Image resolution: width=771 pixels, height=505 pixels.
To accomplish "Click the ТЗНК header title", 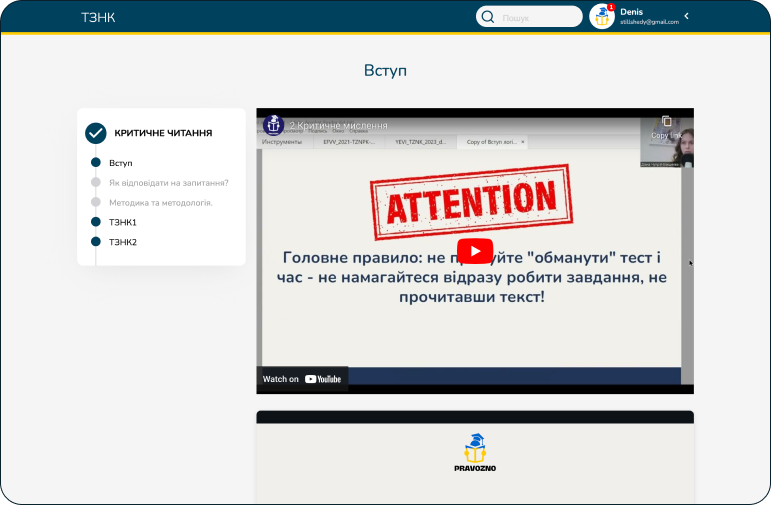I will [x=98, y=17].
